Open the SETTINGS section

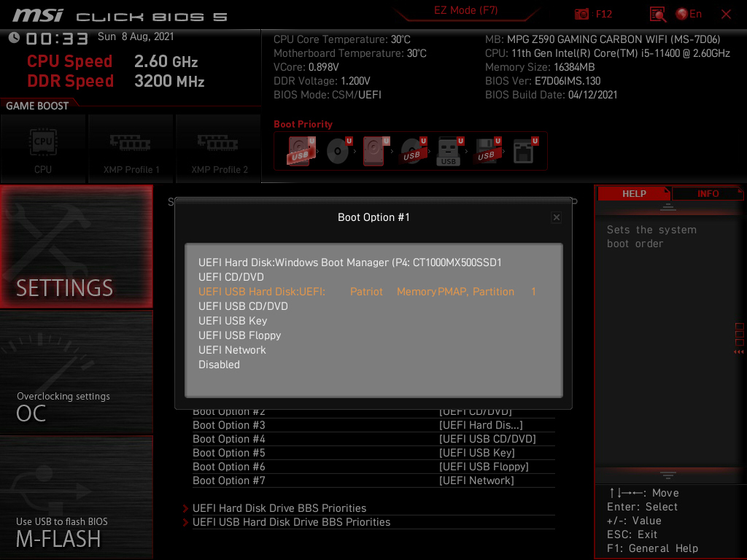click(x=77, y=246)
